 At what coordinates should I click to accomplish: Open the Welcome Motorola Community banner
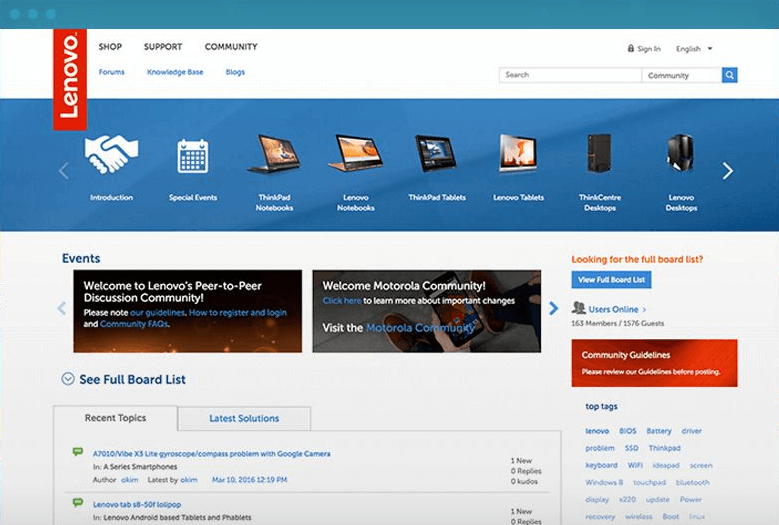[427, 311]
